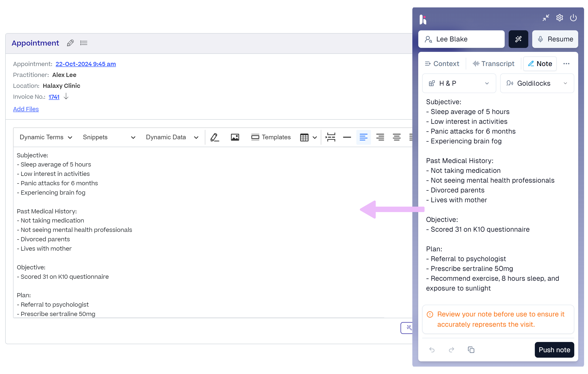Click the insert image icon in the toolbar

[x=235, y=137]
